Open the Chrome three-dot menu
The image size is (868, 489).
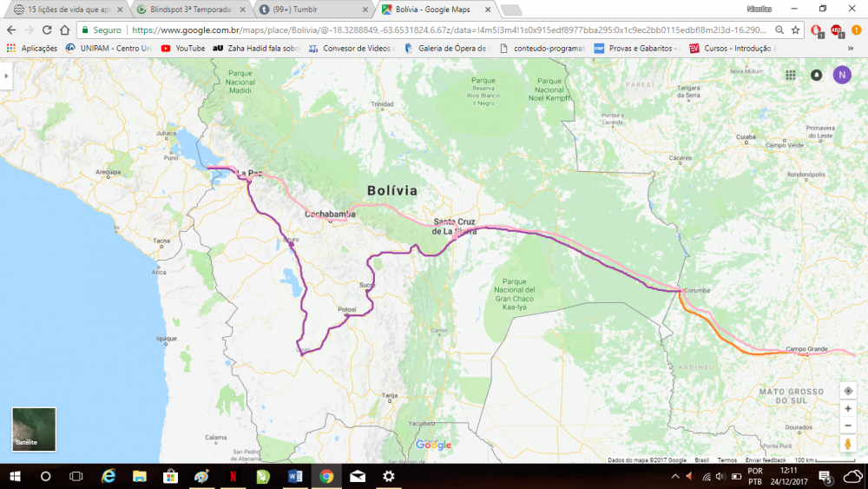856,30
